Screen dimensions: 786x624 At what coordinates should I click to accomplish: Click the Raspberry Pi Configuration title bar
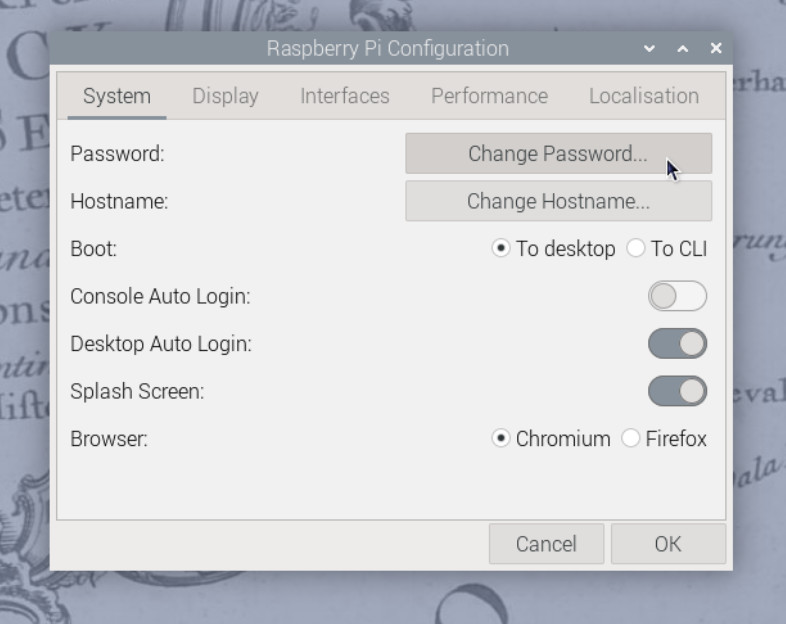(387, 48)
